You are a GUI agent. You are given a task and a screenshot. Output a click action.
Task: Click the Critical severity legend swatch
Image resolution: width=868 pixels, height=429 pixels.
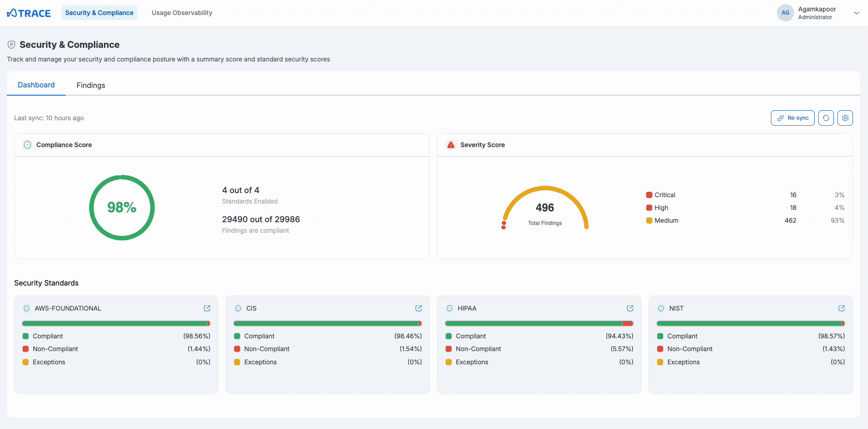click(649, 195)
